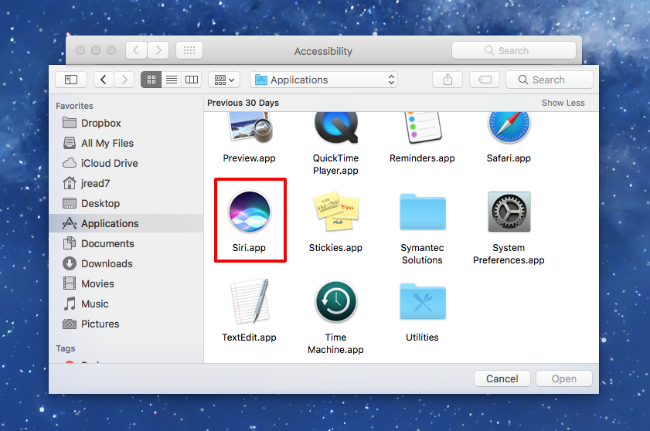Switch to column view
The image size is (650, 431).
(x=191, y=80)
